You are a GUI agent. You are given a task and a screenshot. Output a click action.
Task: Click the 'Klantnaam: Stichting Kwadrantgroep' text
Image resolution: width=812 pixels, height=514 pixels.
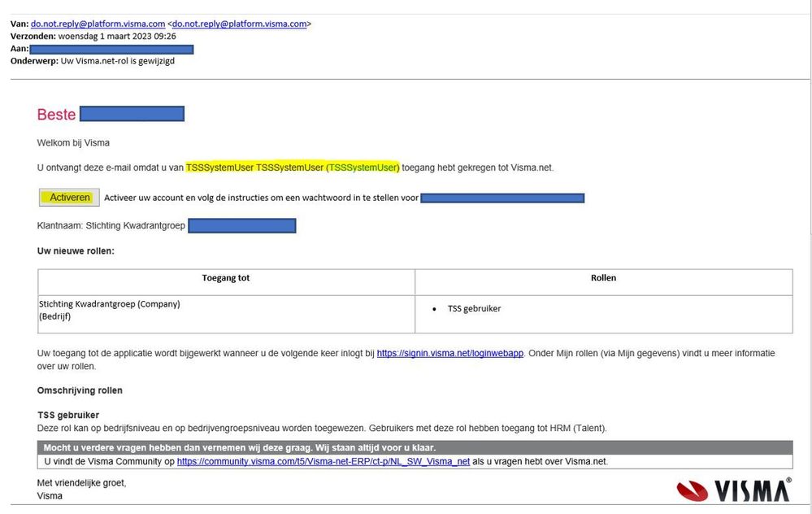111,226
